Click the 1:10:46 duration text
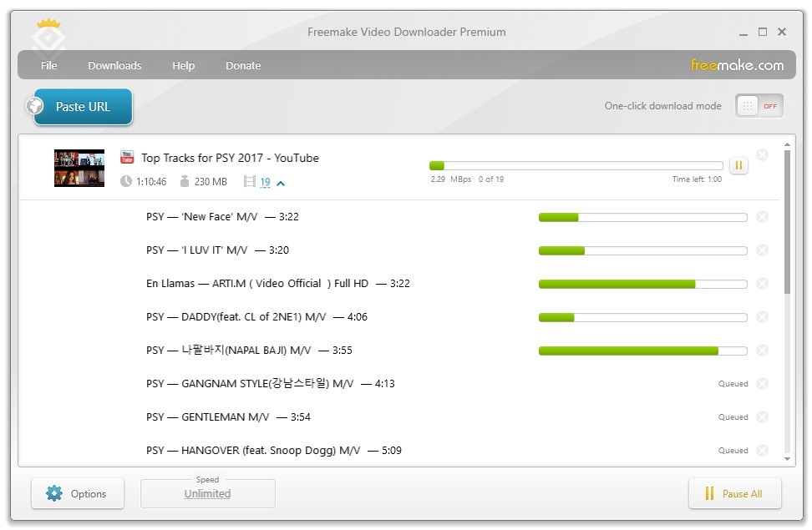The height and width of the screenshot is (530, 812). 151,182
